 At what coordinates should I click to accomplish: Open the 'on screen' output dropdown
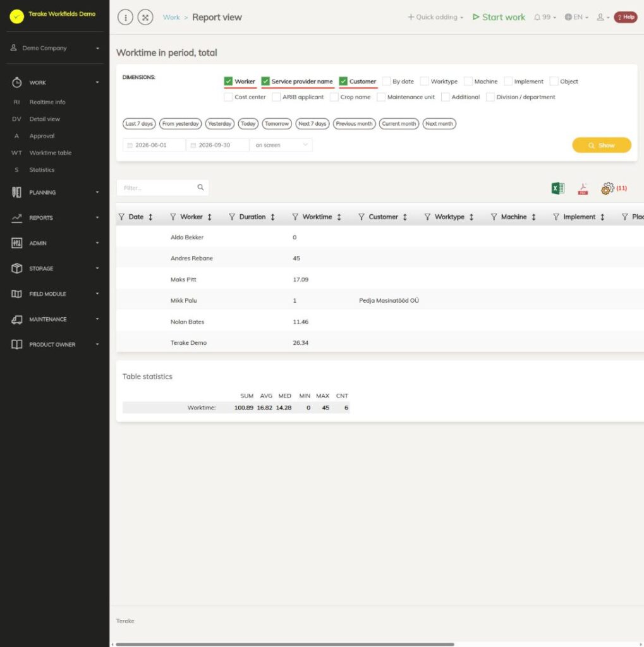[x=281, y=145]
